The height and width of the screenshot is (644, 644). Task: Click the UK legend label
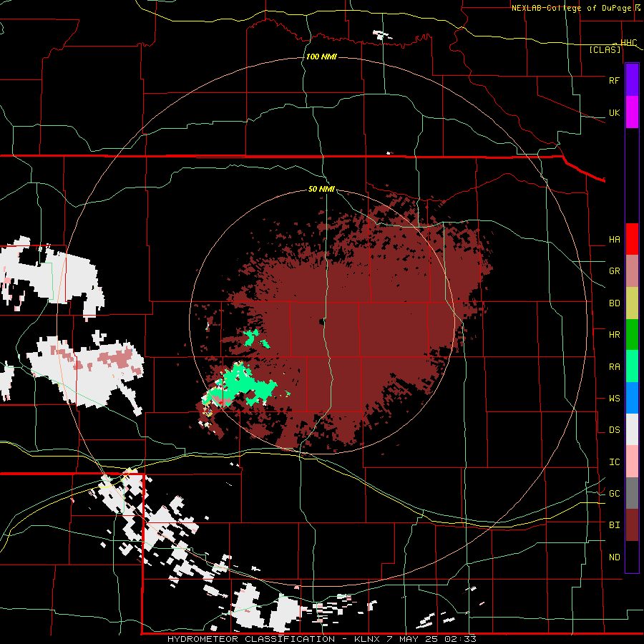614,112
